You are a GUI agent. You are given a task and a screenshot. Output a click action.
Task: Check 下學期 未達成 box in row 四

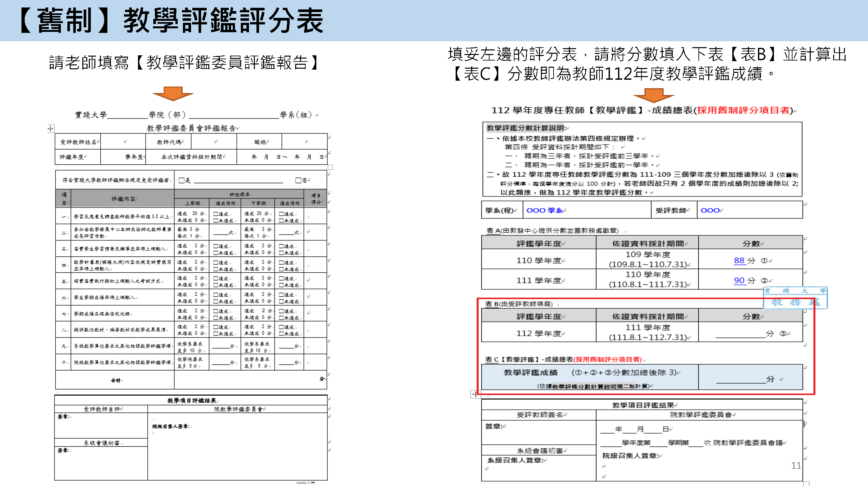click(x=281, y=269)
